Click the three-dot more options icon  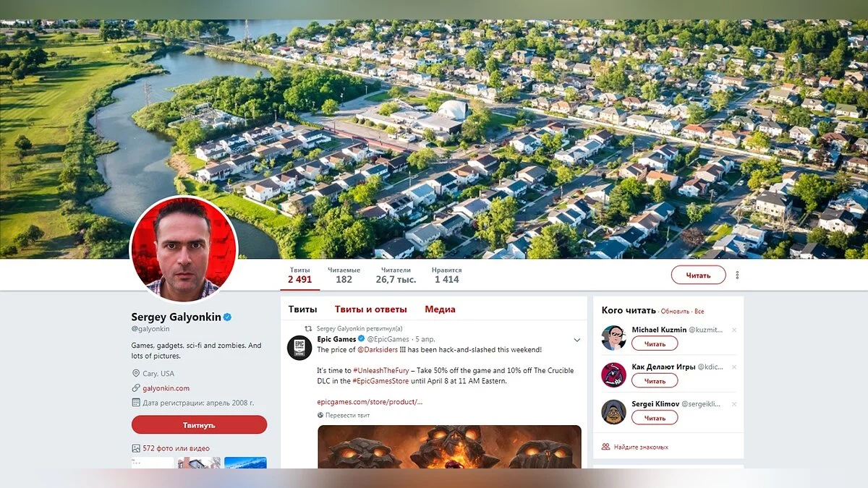[x=737, y=275]
